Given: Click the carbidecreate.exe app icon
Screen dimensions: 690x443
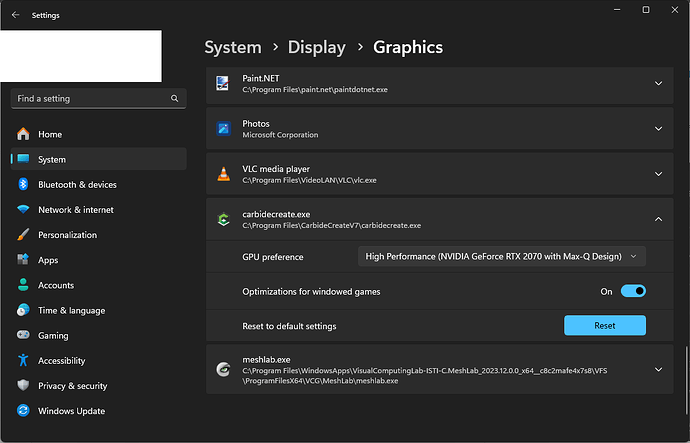Looking at the screenshot, I should point(224,219).
